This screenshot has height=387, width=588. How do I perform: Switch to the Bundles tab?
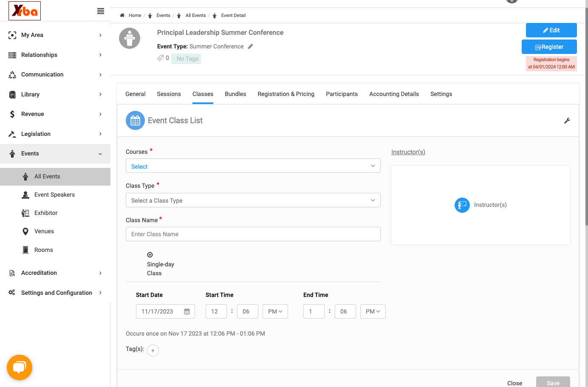tap(235, 94)
